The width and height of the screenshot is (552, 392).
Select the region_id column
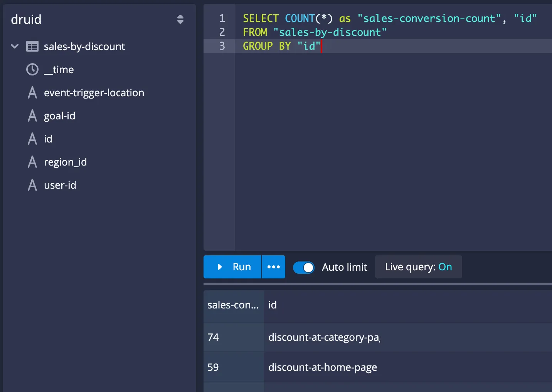[x=66, y=162]
